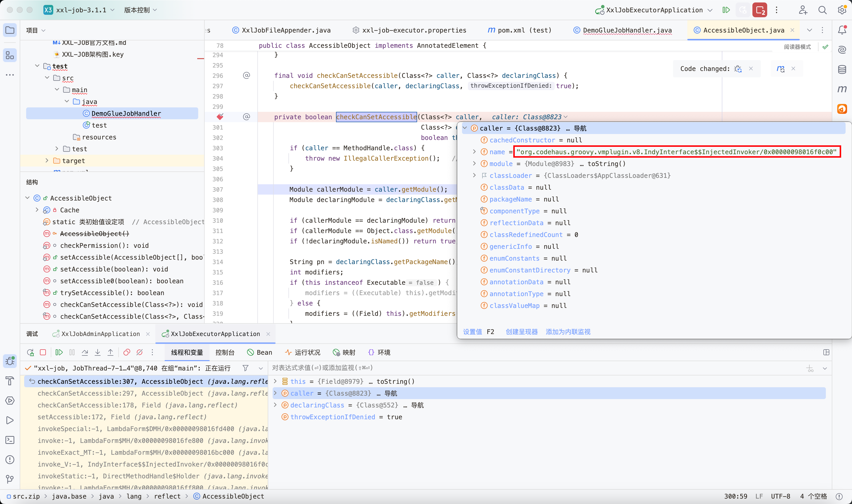The width and height of the screenshot is (852, 504).
Task: Resume program in debug toolbar
Action: tap(59, 352)
